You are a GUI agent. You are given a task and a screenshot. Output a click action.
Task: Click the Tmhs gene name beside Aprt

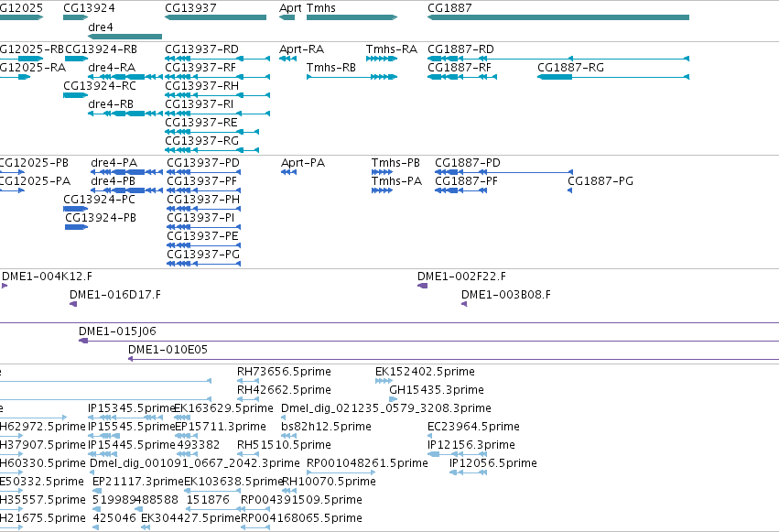(x=321, y=8)
